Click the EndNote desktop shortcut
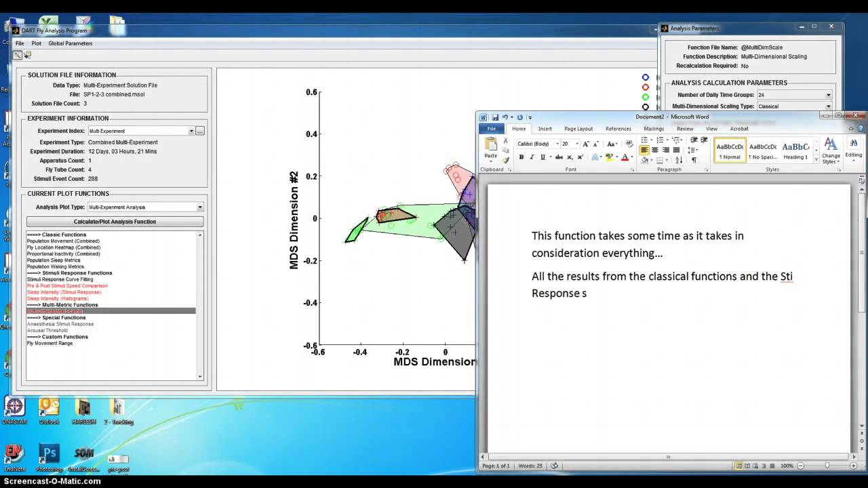The image size is (868, 488). point(14,455)
